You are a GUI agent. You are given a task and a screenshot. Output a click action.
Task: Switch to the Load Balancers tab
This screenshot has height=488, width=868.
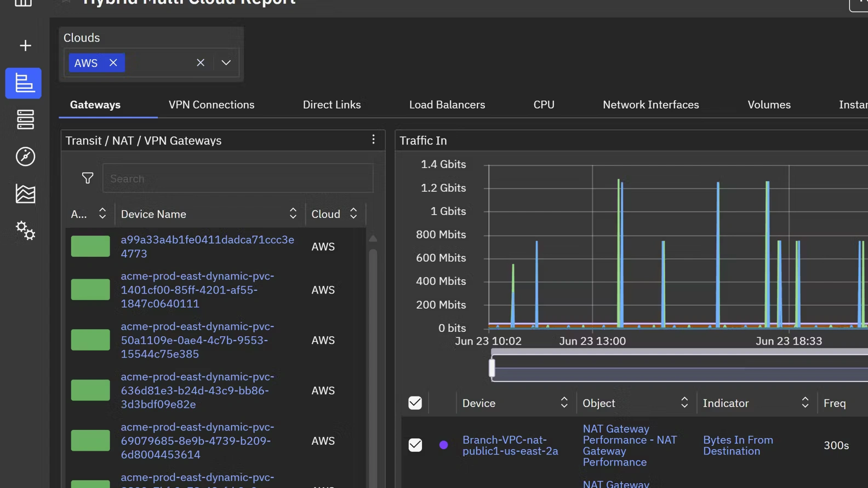coord(447,105)
